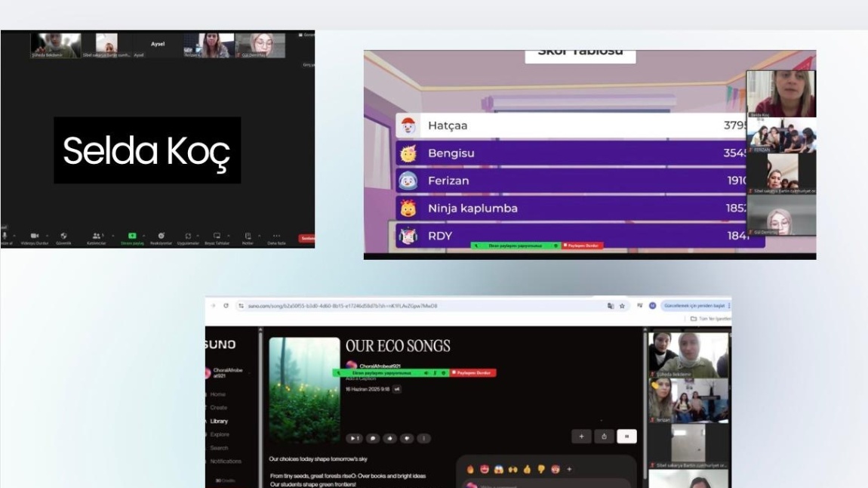The image size is (868, 488).
Task: Pause the Suno song with white button
Action: coord(627,436)
